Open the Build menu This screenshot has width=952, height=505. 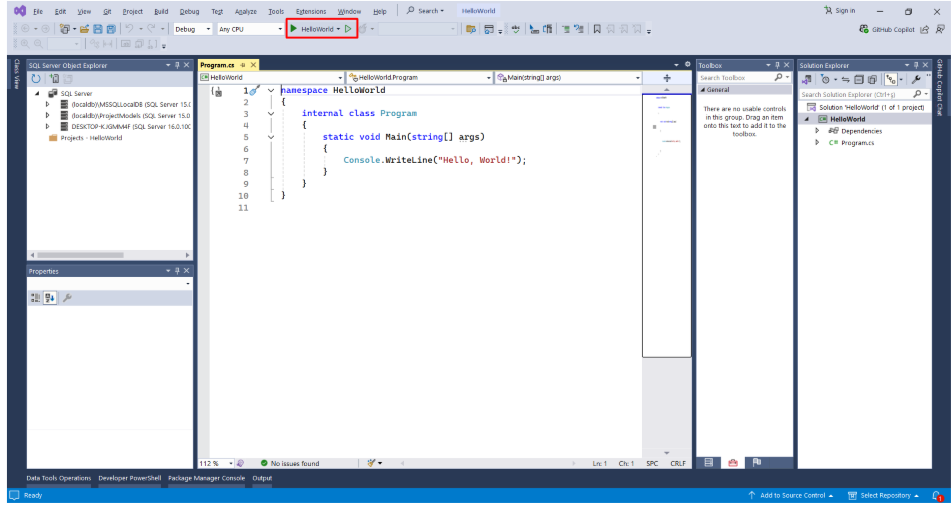[161, 12]
